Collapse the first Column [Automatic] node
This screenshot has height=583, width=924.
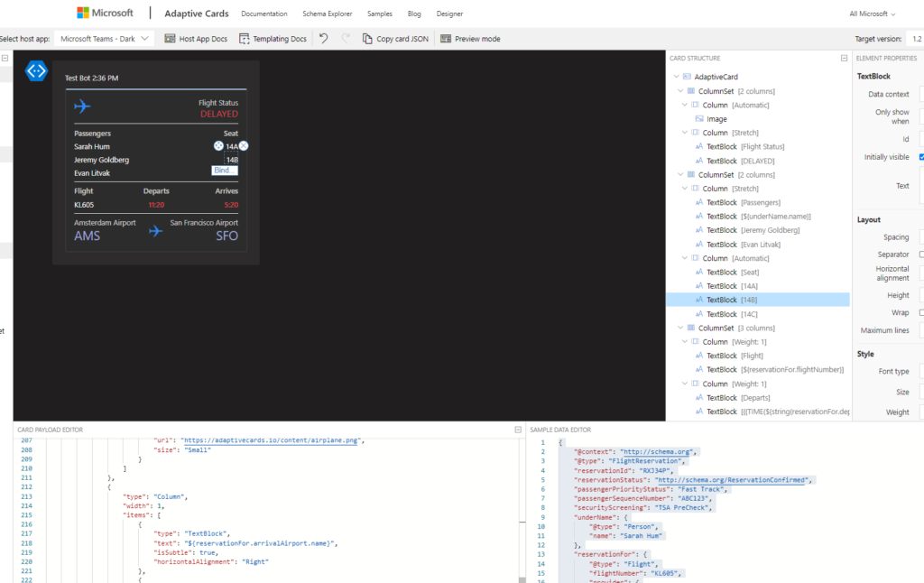[x=685, y=105]
